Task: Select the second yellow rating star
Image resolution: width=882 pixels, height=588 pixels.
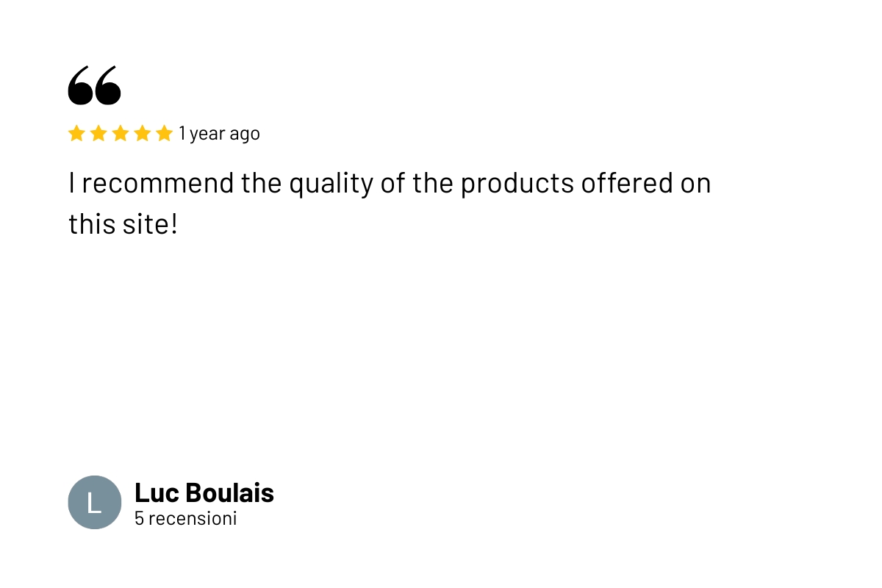Action: 98,133
